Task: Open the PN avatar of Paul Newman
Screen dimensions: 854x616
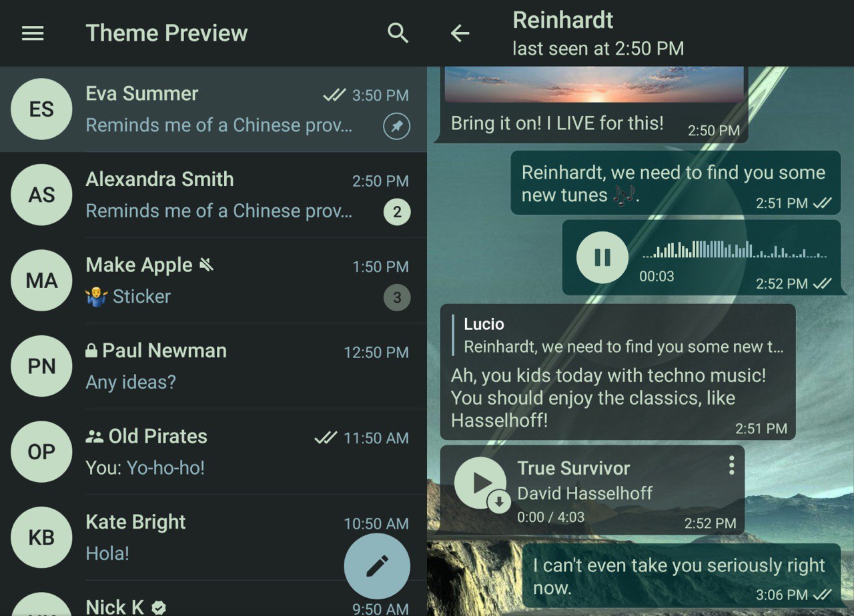Action: [41, 366]
